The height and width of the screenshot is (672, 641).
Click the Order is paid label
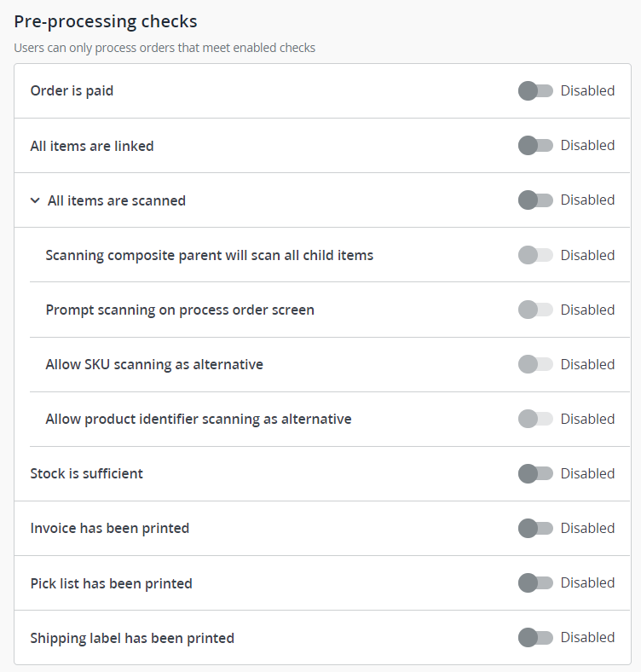pos(72,90)
